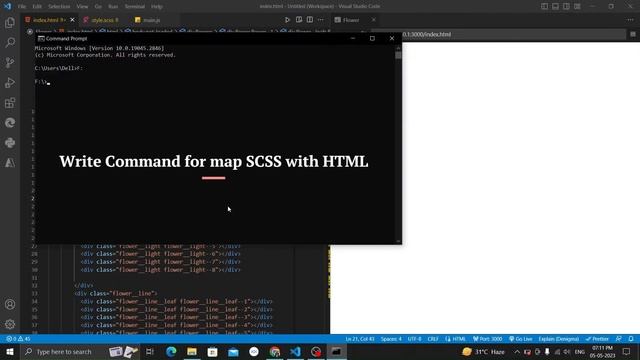Click HTML language mode in status bar

[x=456, y=339]
